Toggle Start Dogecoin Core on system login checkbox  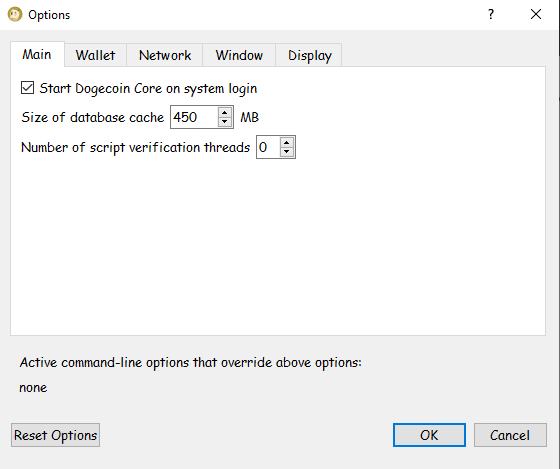[x=28, y=88]
